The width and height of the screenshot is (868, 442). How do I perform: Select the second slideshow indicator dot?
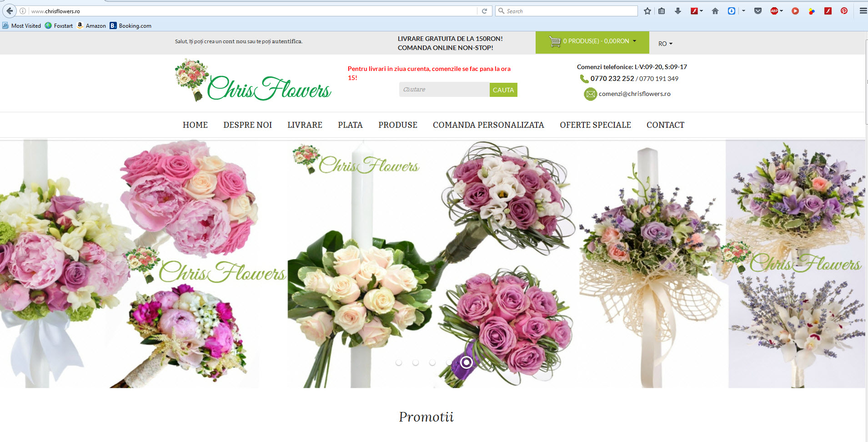tap(416, 362)
